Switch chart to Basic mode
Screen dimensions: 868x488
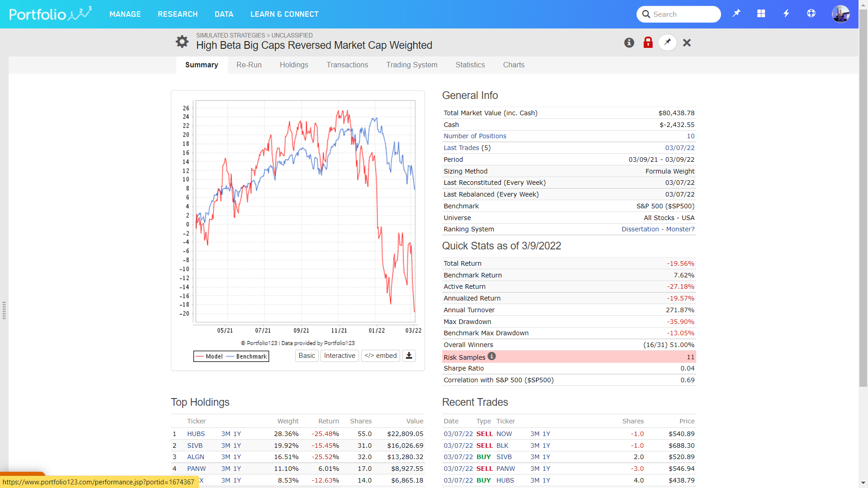307,356
